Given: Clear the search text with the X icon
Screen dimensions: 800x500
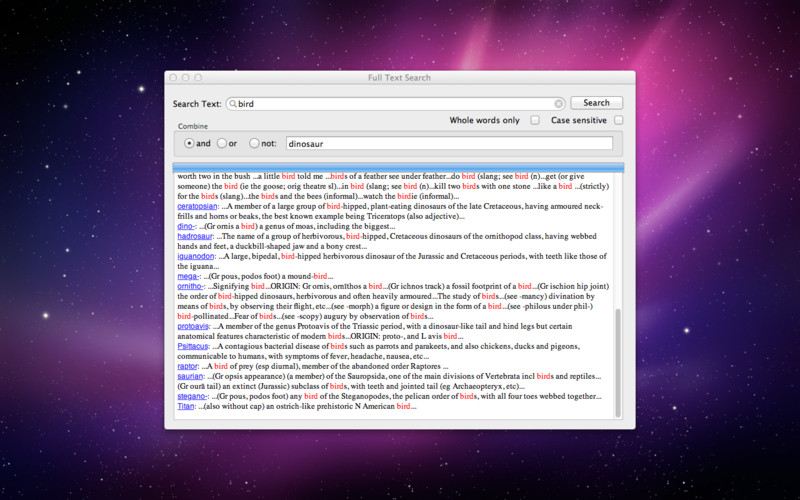Looking at the screenshot, I should [559, 104].
